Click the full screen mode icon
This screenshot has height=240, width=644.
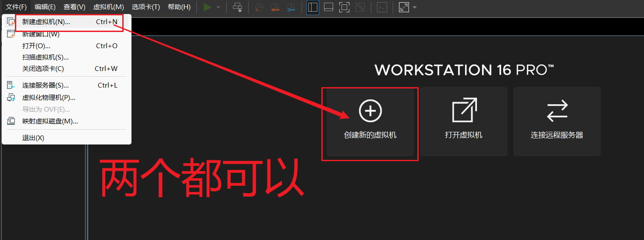(x=344, y=7)
